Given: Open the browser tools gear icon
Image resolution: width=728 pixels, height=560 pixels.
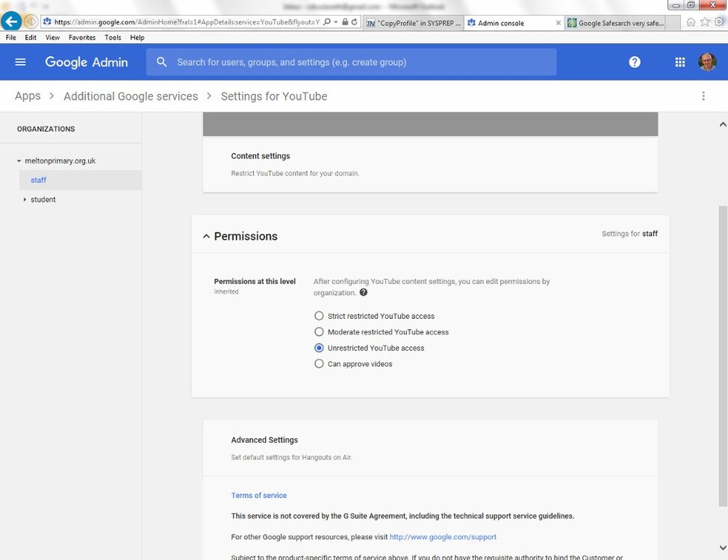Looking at the screenshot, I should (719, 22).
